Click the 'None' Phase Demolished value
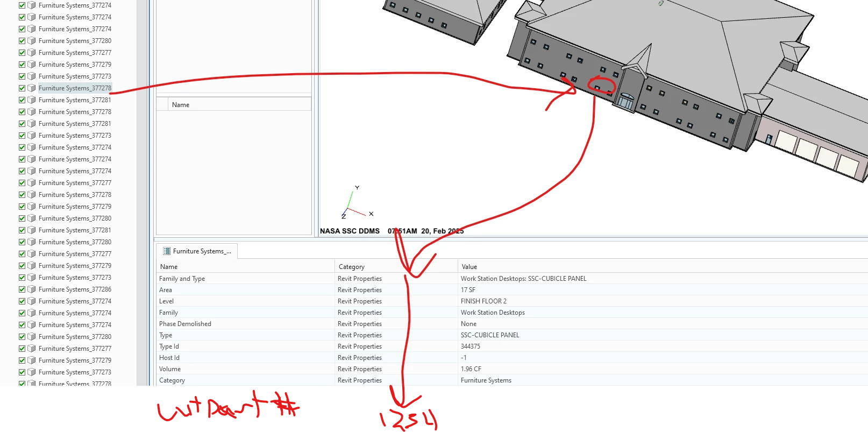The width and height of the screenshot is (868, 432). point(468,324)
